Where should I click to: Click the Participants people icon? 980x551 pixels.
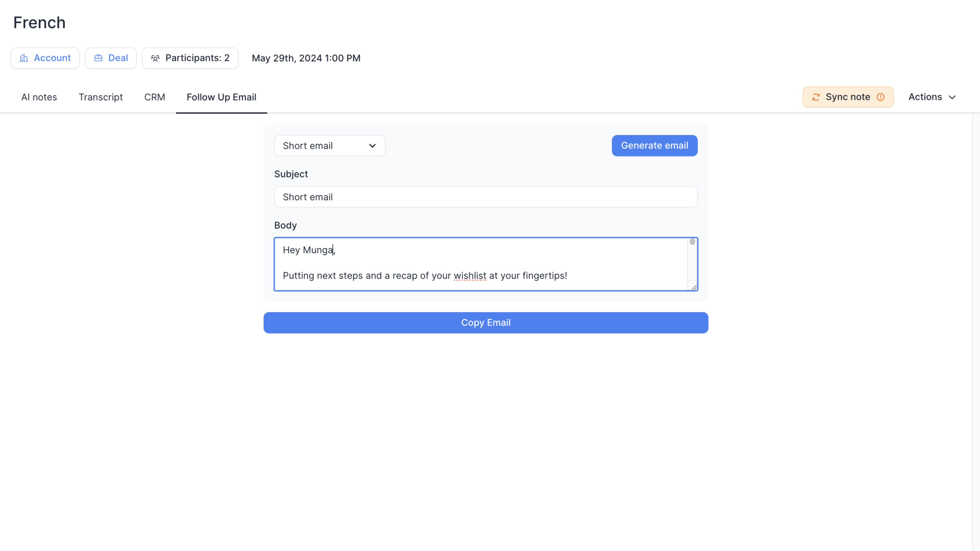tap(155, 58)
